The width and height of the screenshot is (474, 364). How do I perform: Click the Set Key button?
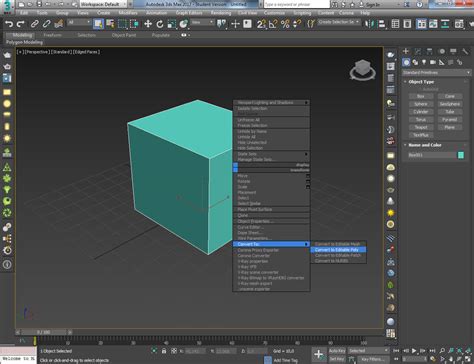click(337, 359)
